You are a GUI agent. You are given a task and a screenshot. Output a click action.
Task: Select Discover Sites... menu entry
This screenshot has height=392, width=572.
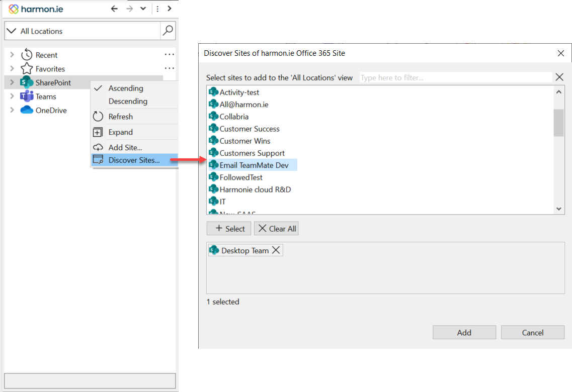coord(135,160)
